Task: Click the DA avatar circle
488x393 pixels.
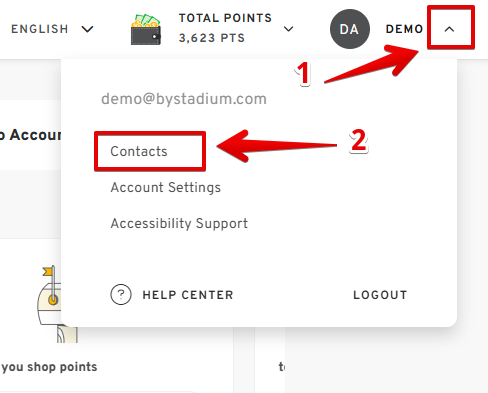Action: 350,29
